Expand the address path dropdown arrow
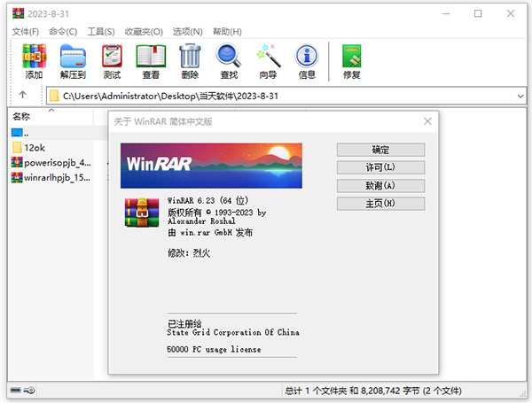The image size is (532, 403). point(519,96)
